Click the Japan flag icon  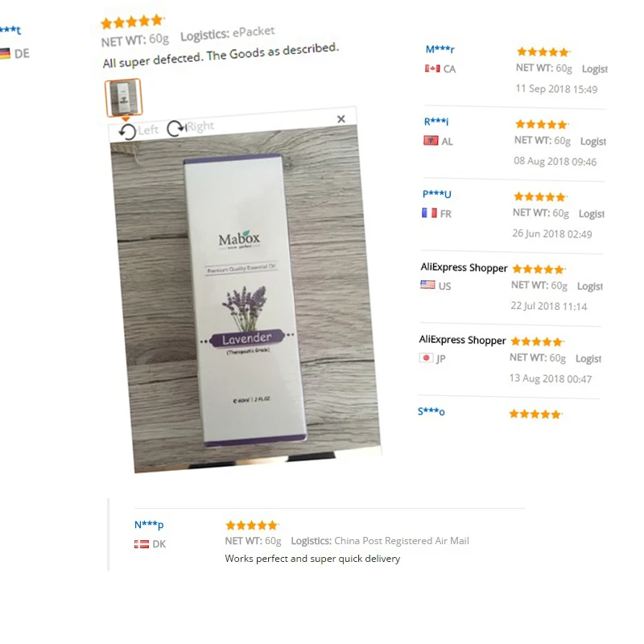(x=426, y=357)
